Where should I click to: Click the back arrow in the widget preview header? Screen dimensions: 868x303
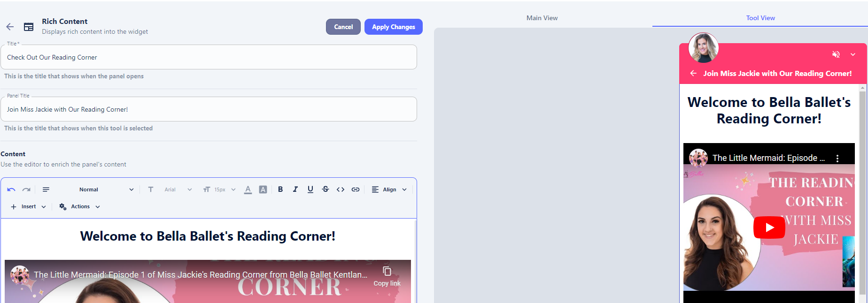pos(693,73)
